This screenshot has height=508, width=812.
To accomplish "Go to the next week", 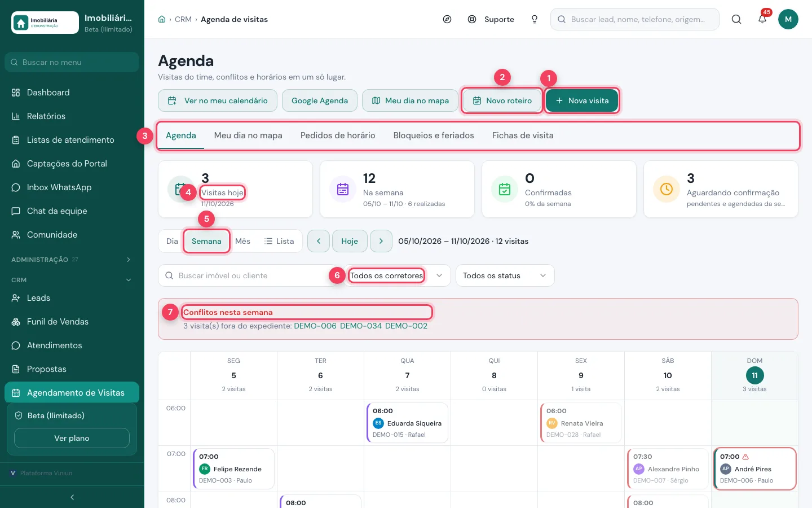I will [381, 241].
